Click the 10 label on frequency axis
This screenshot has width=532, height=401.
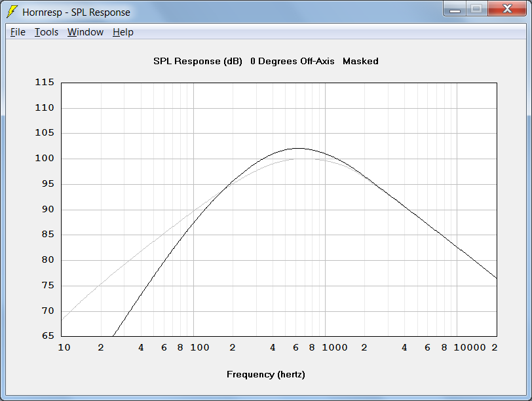pos(64,347)
